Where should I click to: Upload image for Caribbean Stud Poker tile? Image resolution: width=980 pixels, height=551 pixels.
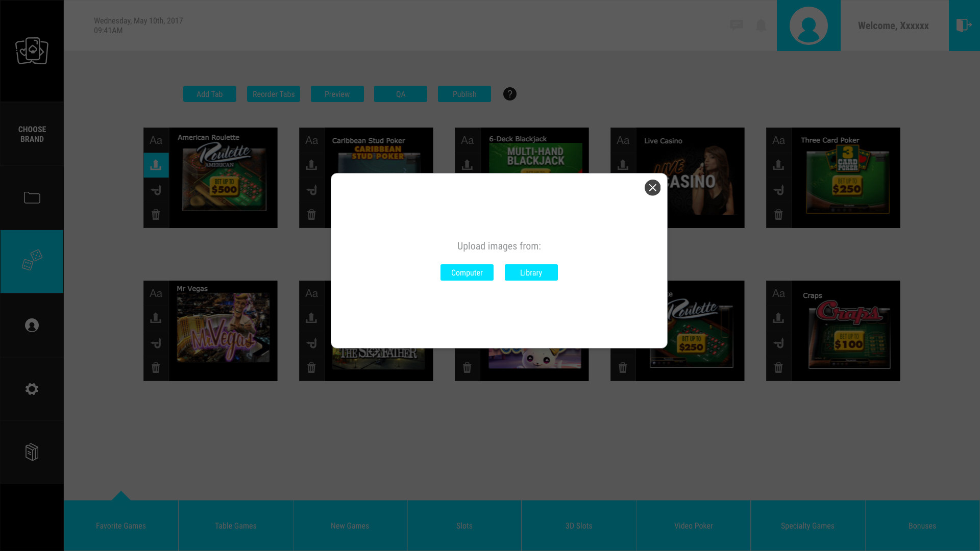pyautogui.click(x=311, y=165)
